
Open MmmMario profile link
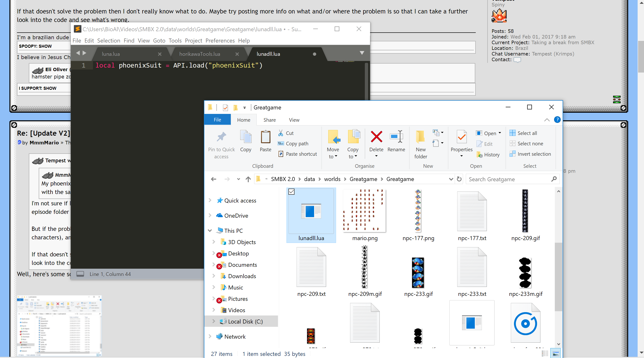[x=44, y=142]
